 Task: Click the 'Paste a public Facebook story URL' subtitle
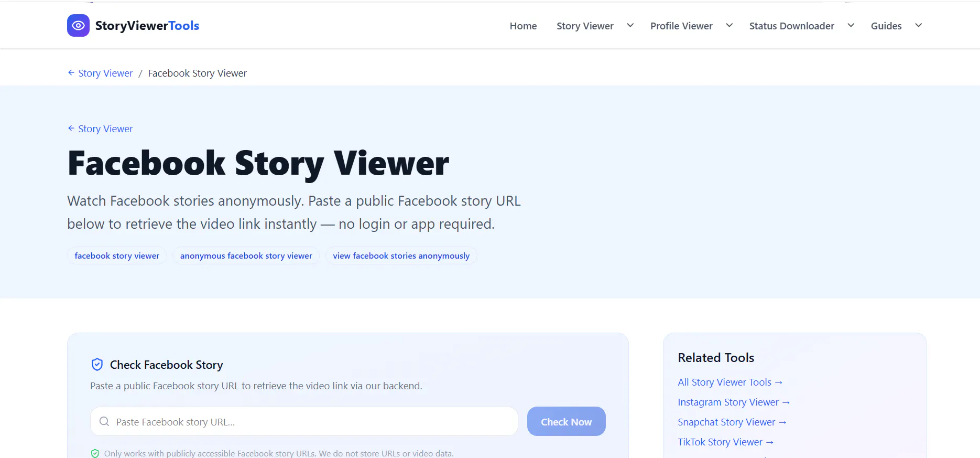click(x=256, y=386)
